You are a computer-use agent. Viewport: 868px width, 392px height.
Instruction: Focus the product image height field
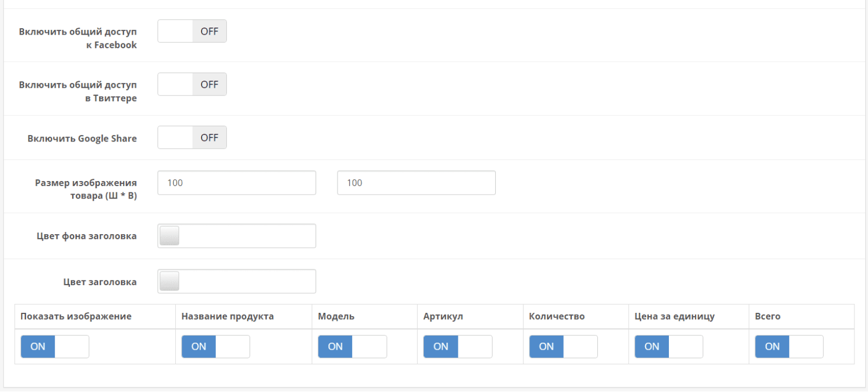tap(416, 183)
